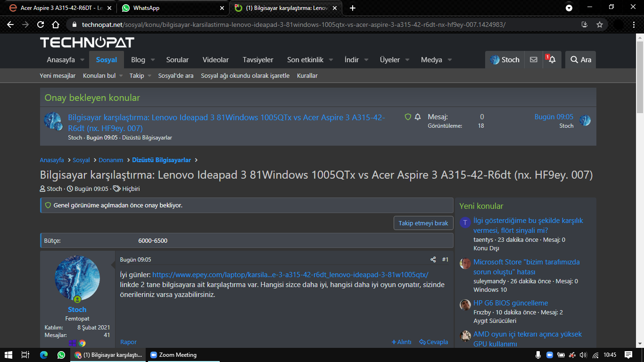Bookmark this page with the star
This screenshot has height=362, width=644.
[600, 25]
